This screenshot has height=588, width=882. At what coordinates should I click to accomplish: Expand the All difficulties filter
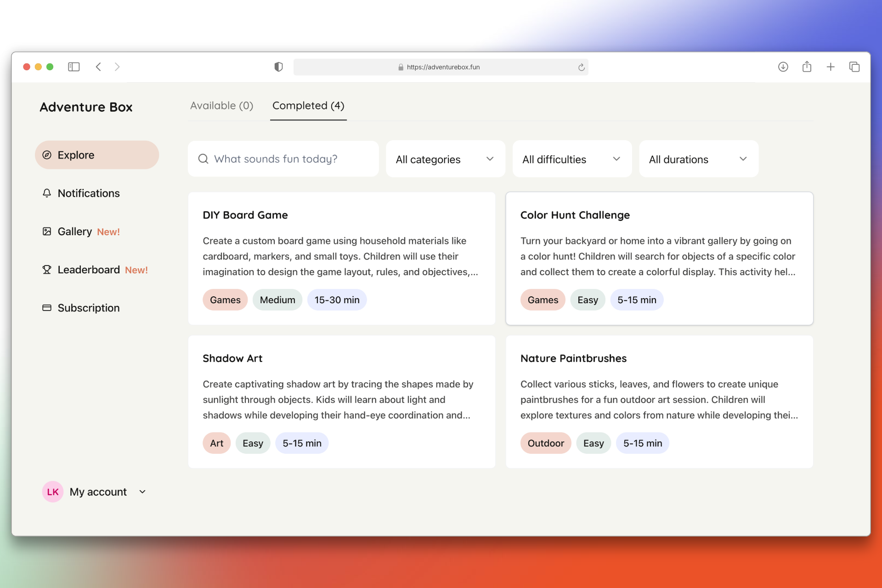coord(571,159)
